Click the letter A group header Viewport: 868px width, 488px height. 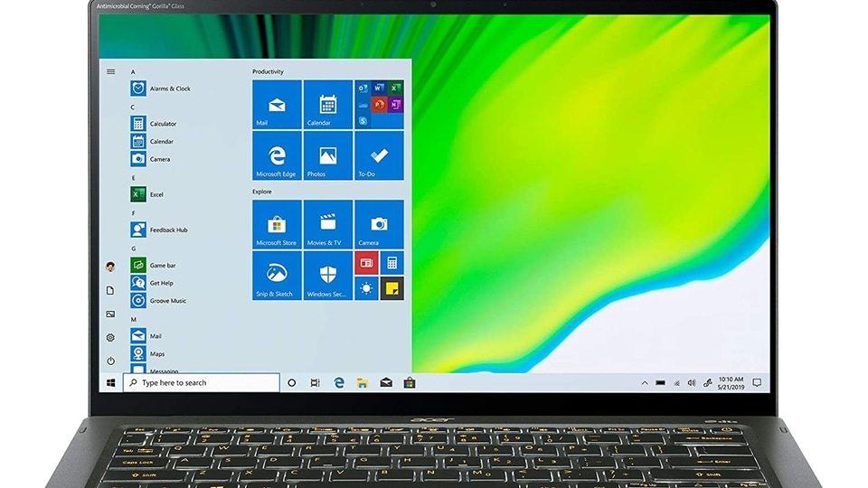(133, 72)
